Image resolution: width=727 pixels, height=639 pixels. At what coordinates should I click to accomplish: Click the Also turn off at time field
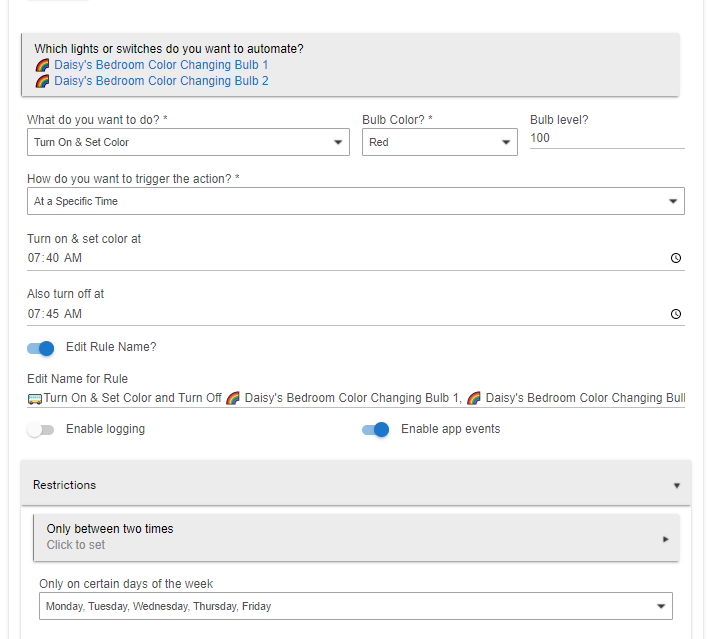pyautogui.click(x=340, y=314)
